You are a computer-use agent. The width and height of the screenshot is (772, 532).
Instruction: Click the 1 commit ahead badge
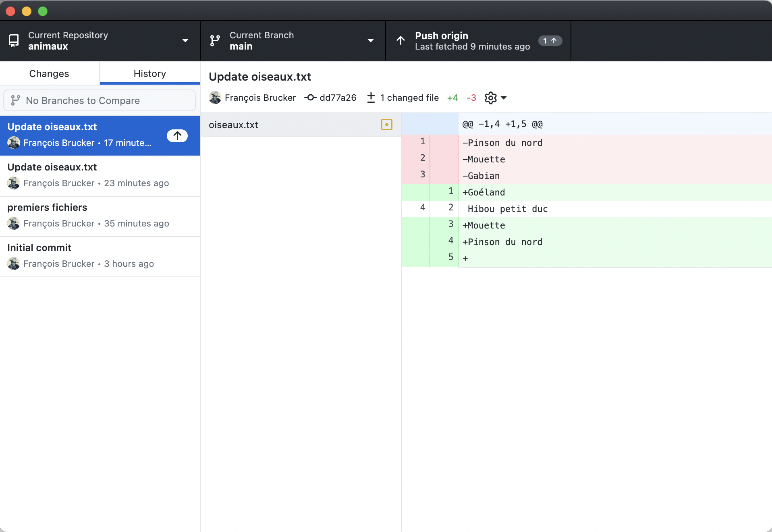(x=550, y=41)
